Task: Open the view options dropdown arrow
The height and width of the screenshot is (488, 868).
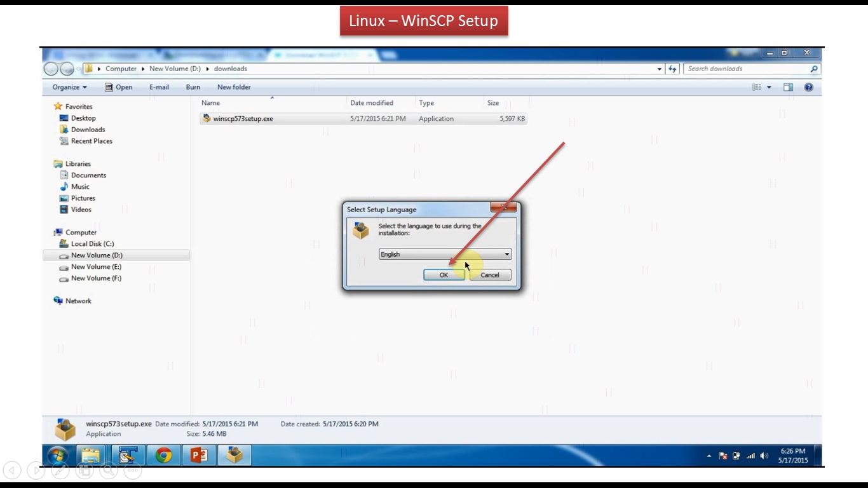Action: coord(769,87)
